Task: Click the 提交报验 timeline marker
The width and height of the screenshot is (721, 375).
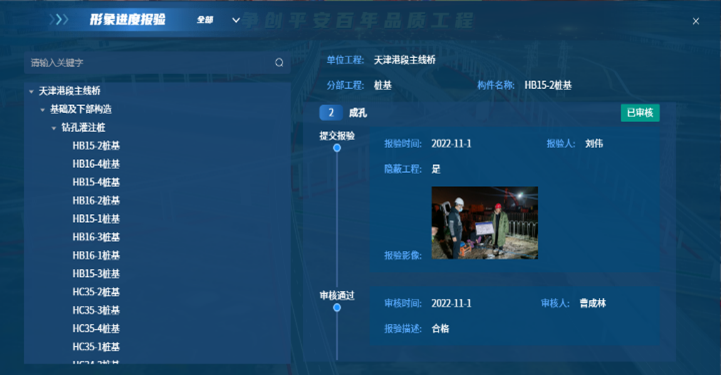Action: tap(337, 148)
